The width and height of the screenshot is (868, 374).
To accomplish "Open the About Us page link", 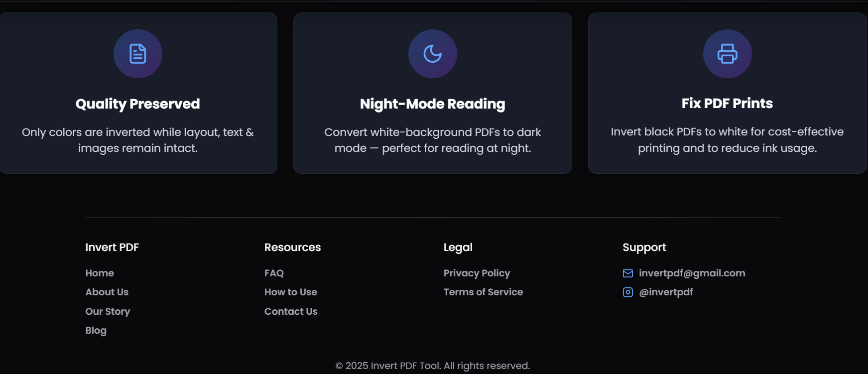I will [107, 292].
